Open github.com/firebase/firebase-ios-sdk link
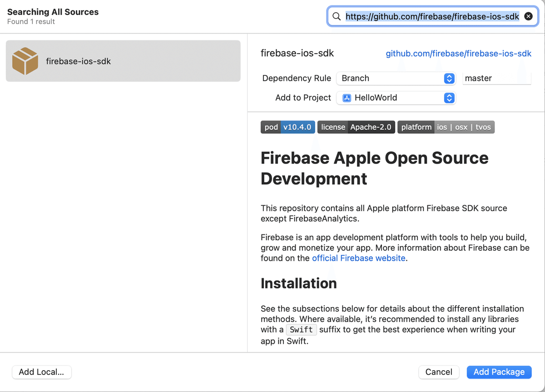 pos(458,53)
